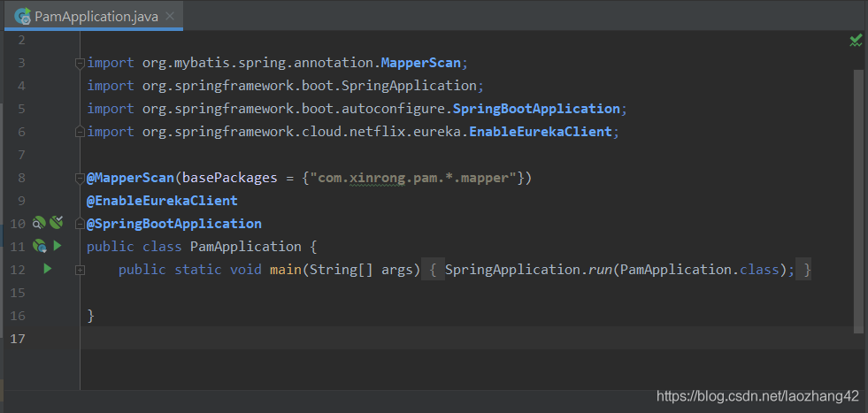Click the line number 7 in the gutter

coord(21,155)
